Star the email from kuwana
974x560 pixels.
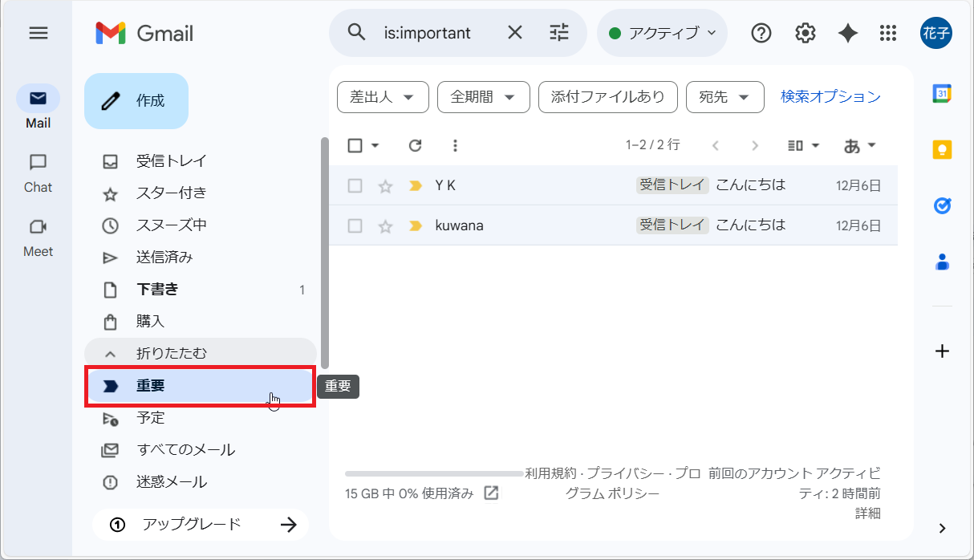click(x=385, y=225)
